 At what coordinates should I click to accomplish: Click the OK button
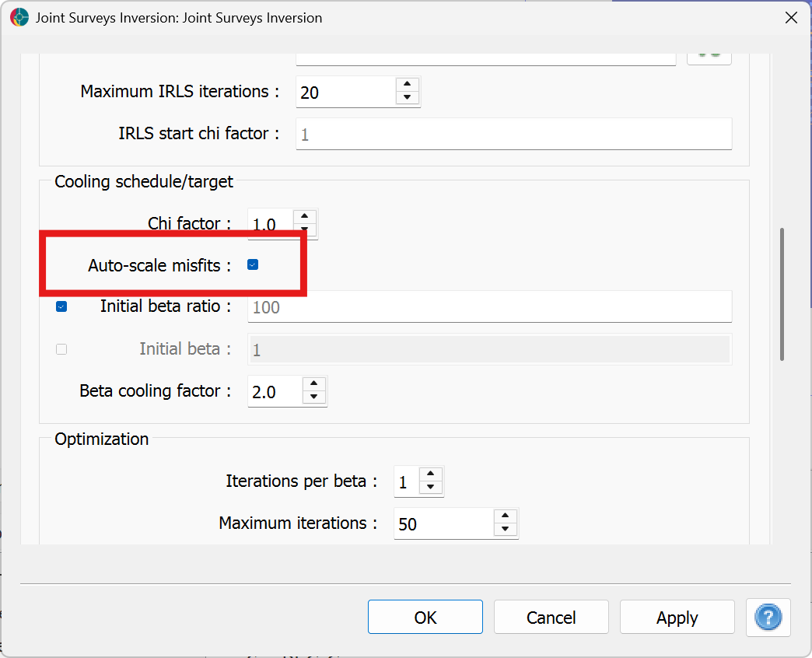[x=425, y=617]
